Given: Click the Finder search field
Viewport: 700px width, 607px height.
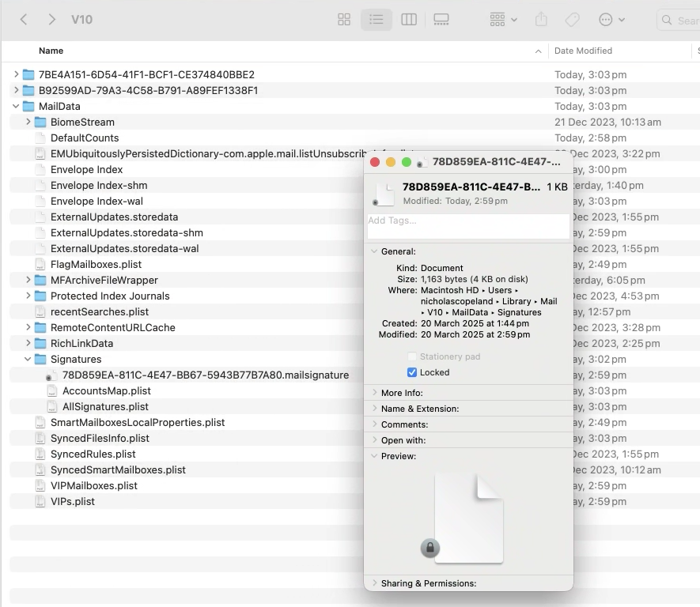Looking at the screenshot, I should click(x=679, y=20).
